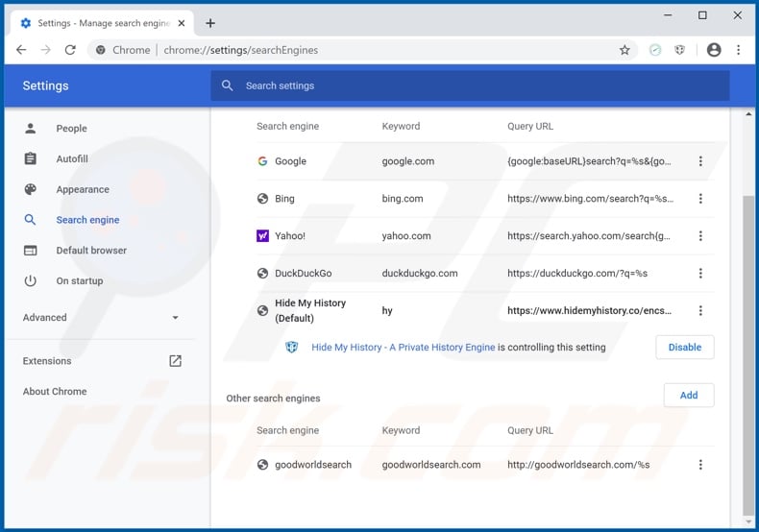759x532 pixels.
Task: Click the duckduckgo.com keyword text
Action: tap(419, 273)
